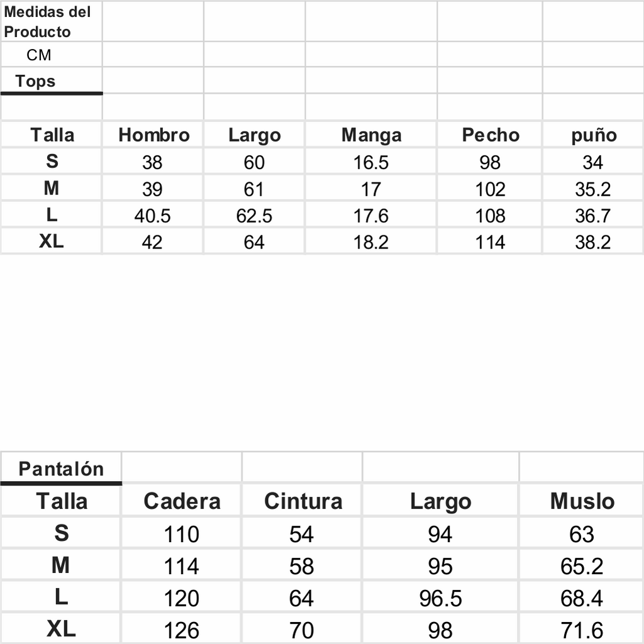Click the Cintura column header
Screen dimensions: 644x644
[303, 500]
